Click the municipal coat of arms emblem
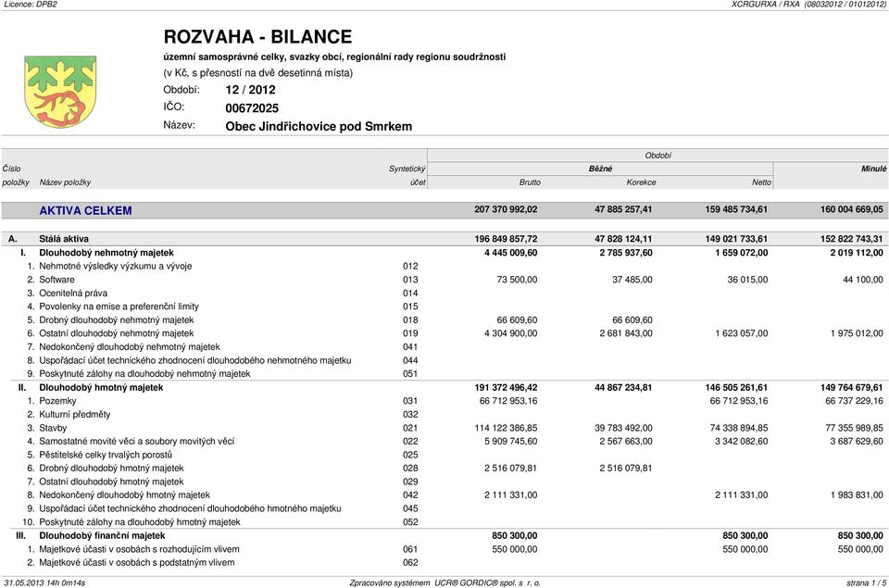The width and height of the screenshot is (889, 588). point(60,91)
